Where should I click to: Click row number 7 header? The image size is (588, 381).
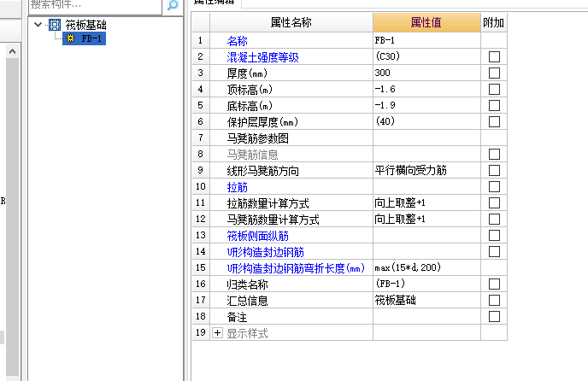201,138
